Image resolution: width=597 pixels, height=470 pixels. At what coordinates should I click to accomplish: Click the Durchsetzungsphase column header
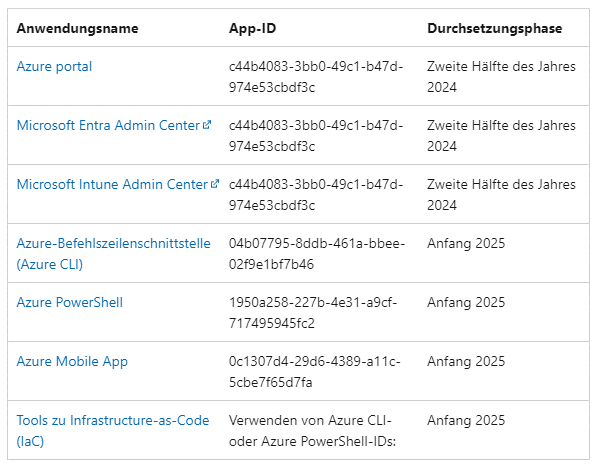click(495, 29)
